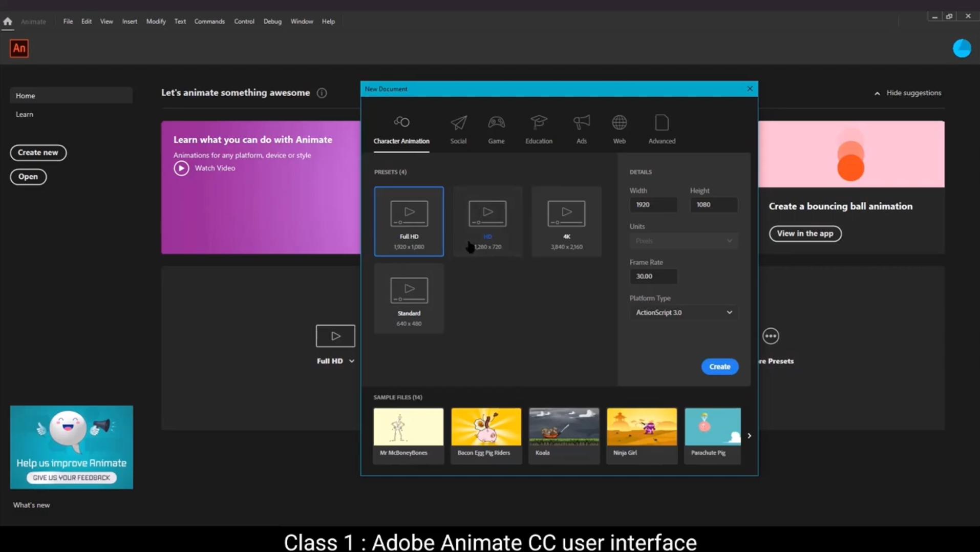This screenshot has width=980, height=552.
Task: Click the Adobe Animate An logo
Action: [x=19, y=48]
